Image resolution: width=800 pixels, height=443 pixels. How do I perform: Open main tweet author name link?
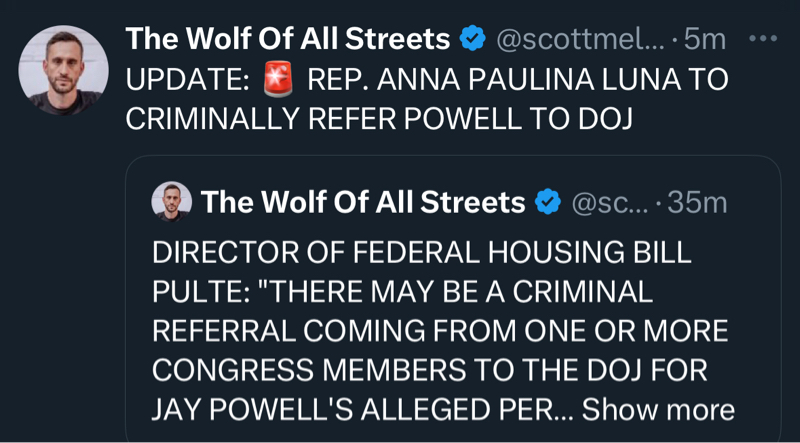(287, 39)
